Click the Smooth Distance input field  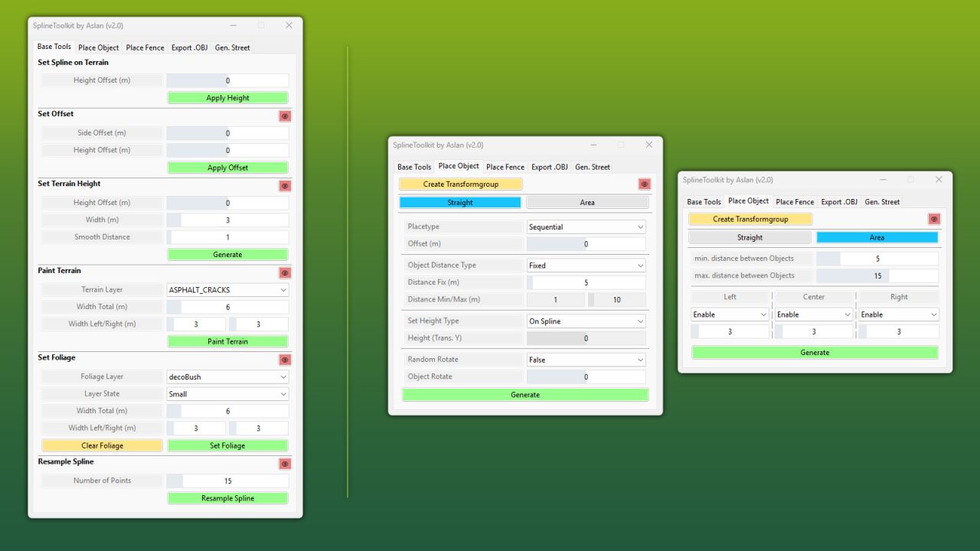[227, 237]
